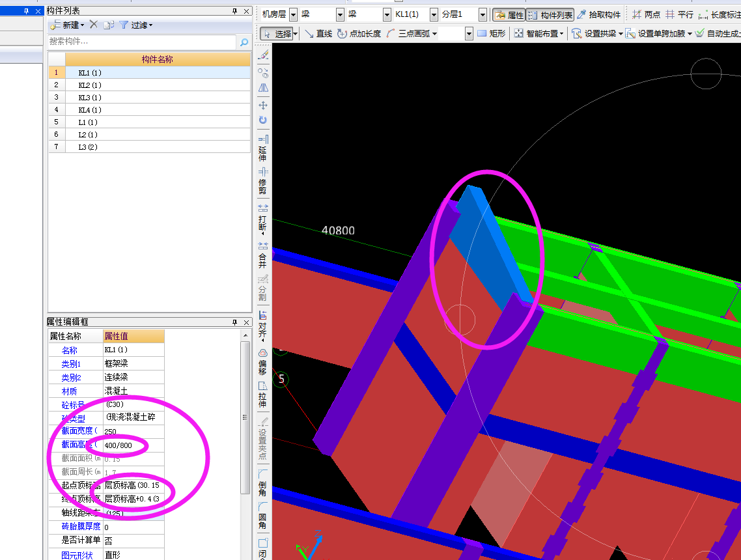
Task: Click the 圆角 fillet tool
Action: pyautogui.click(x=263, y=515)
